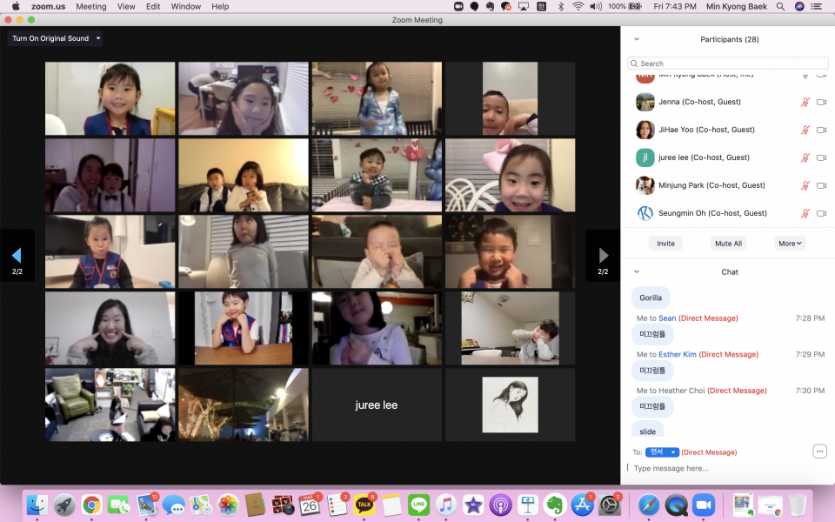835x522 pixels.
Task: Open dropdown arrow beside Turn On Original Sound
Action: (98, 38)
